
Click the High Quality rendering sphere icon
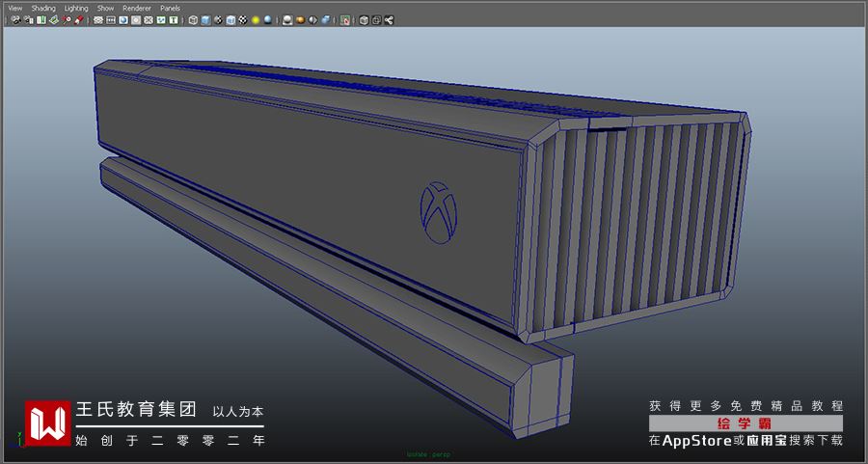pyautogui.click(x=287, y=20)
